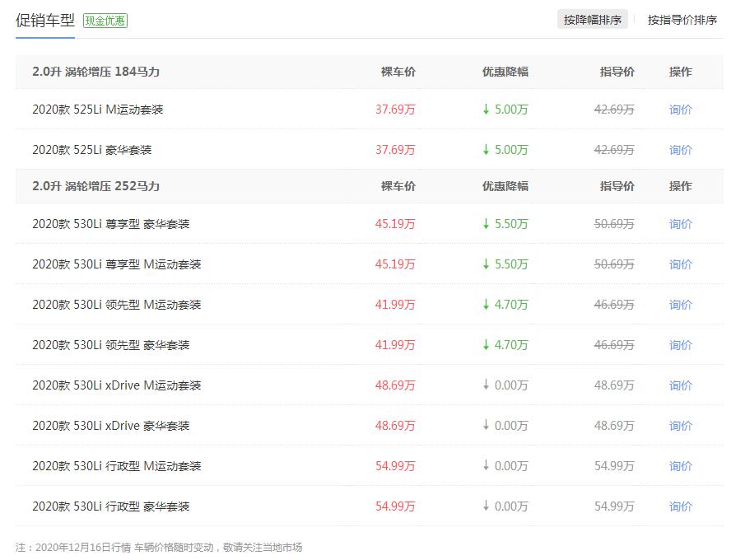Click the 裸车价 header in 184马力 group

[398, 72]
